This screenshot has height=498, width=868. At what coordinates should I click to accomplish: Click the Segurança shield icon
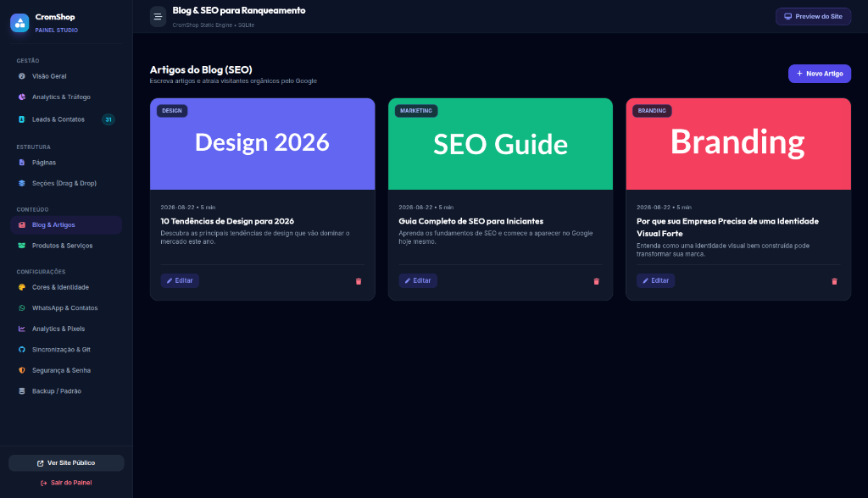(21, 370)
